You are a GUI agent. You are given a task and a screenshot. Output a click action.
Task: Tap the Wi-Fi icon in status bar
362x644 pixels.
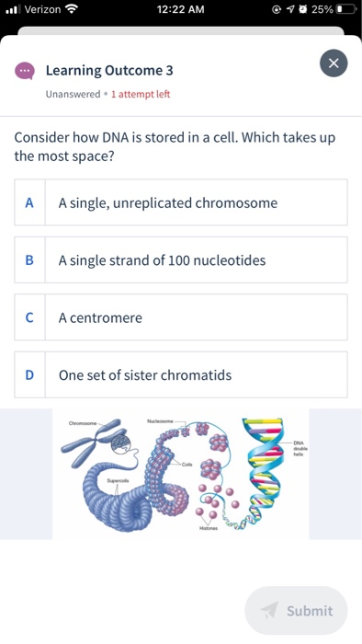(72, 9)
